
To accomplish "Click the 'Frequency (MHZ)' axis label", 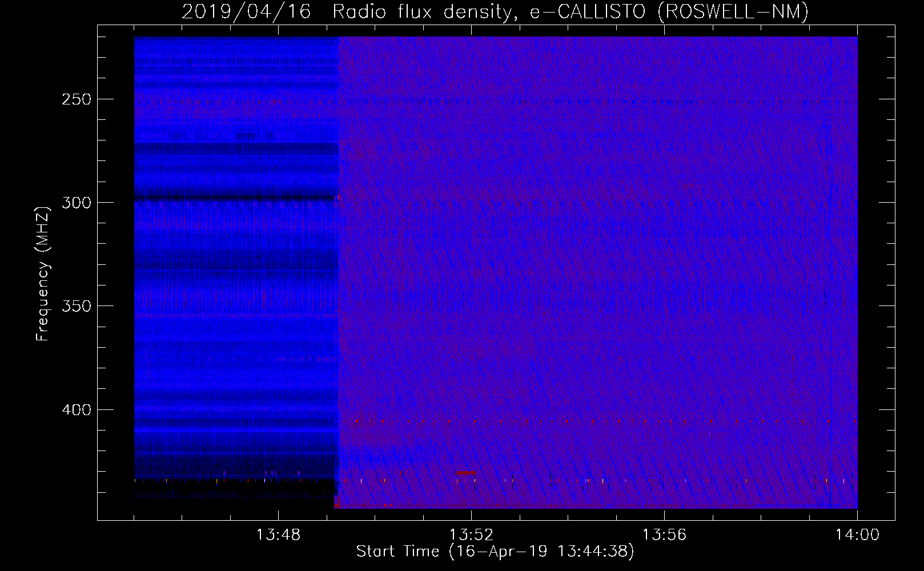I will tap(43, 274).
